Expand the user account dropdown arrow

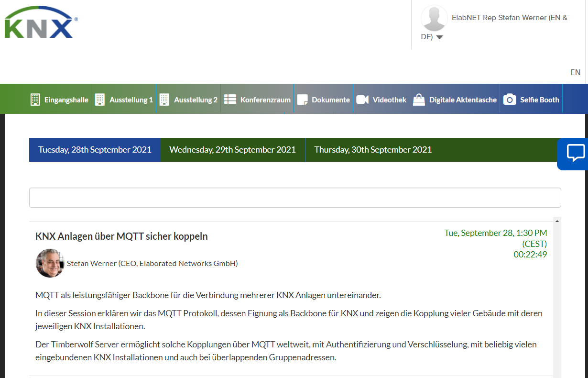[x=440, y=37]
